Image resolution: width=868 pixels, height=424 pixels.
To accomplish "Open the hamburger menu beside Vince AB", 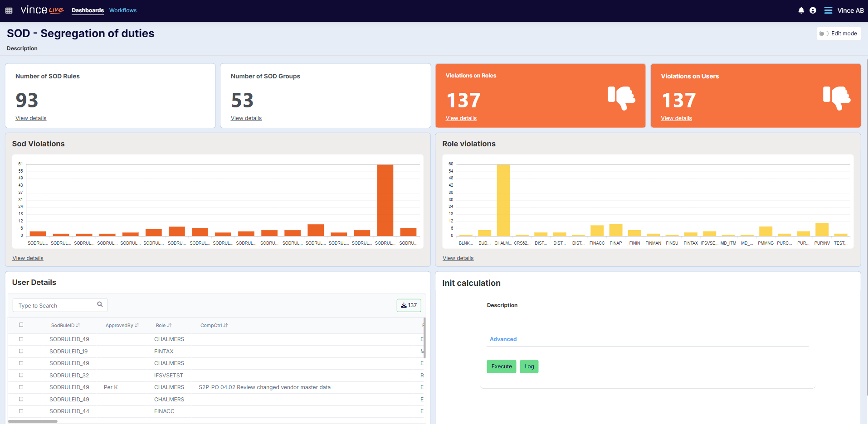I will pos(828,10).
